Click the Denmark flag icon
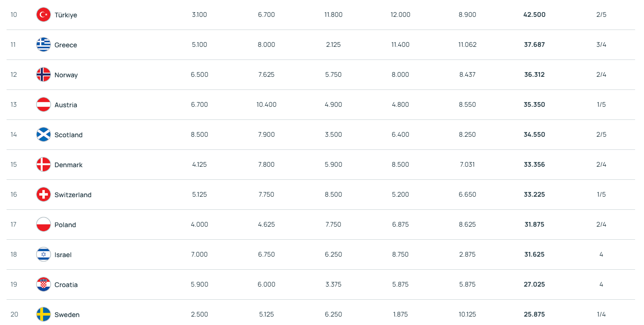This screenshot has width=644, height=325. tap(44, 165)
